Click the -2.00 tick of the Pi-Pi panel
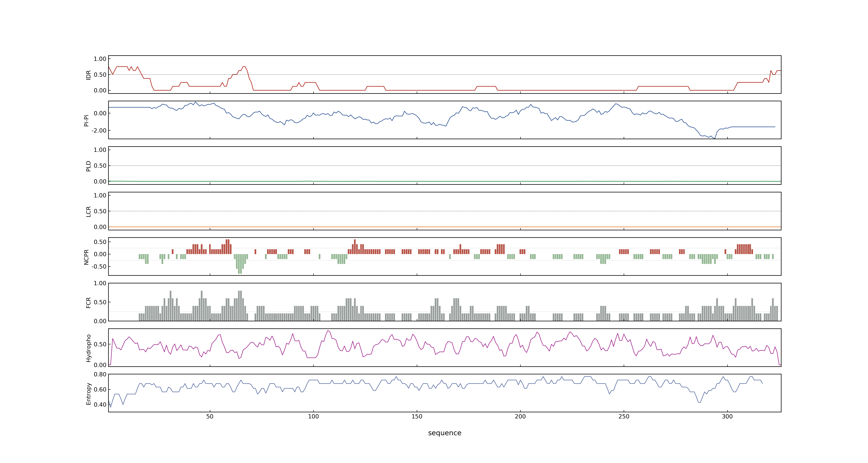 (99, 130)
